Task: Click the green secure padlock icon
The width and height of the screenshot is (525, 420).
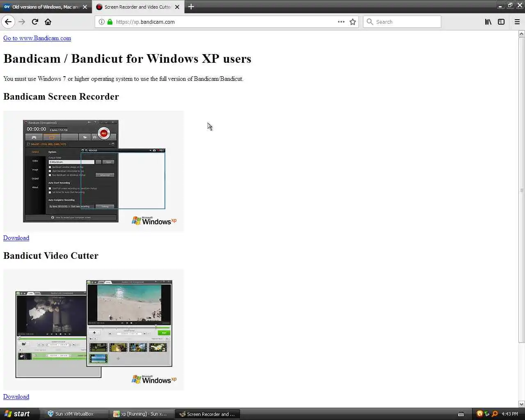Action: 110,22
